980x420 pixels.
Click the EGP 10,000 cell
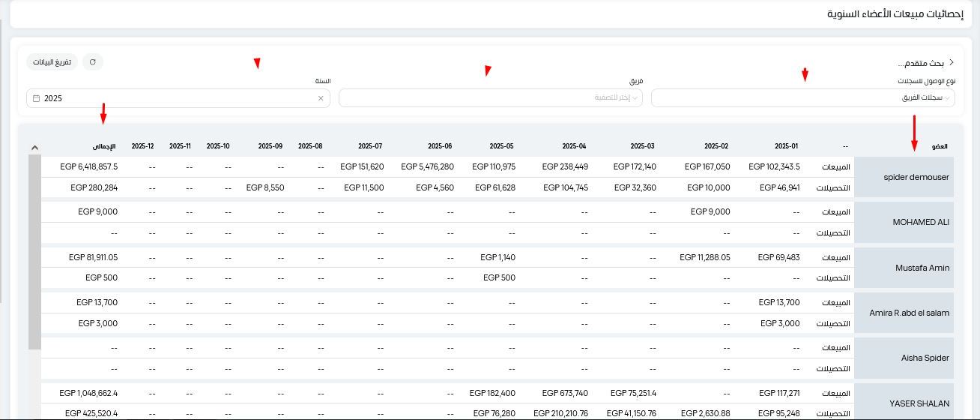[x=710, y=187]
